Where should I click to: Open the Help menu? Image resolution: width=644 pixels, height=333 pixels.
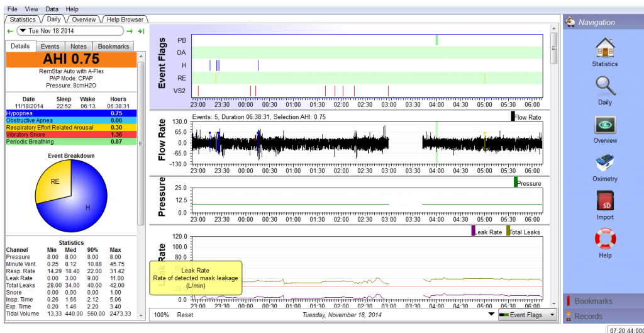pyautogui.click(x=72, y=9)
